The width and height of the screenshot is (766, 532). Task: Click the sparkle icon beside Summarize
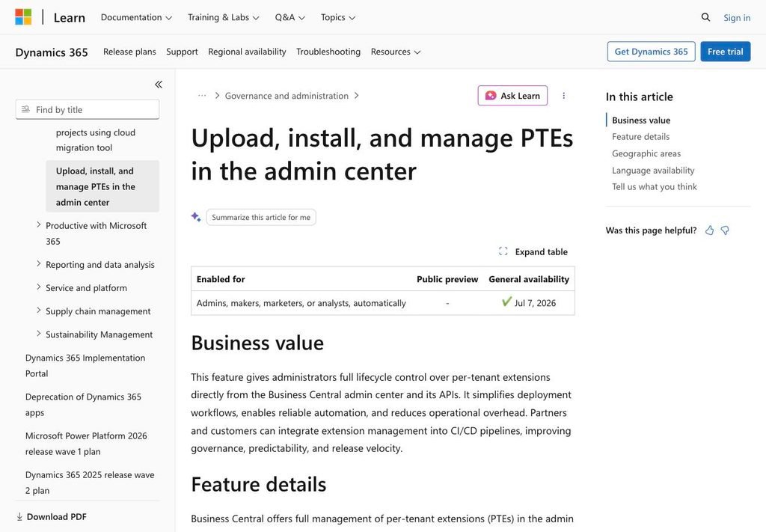196,217
